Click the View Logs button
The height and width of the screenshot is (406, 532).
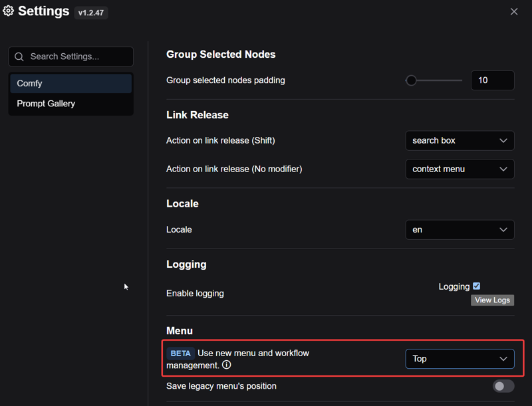492,300
